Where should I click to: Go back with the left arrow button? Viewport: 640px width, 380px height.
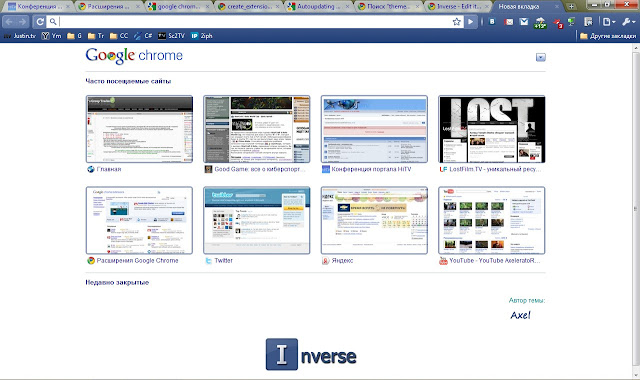click(x=9, y=22)
